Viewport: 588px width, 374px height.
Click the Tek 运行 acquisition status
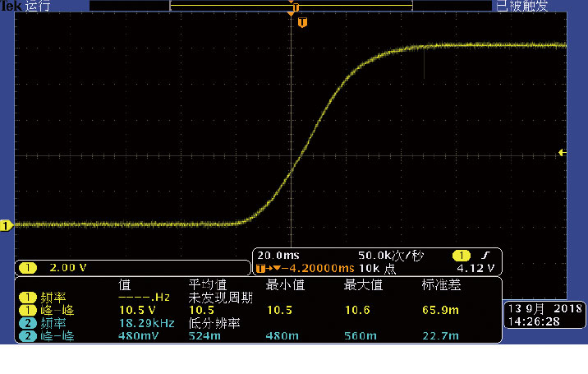(25, 6)
